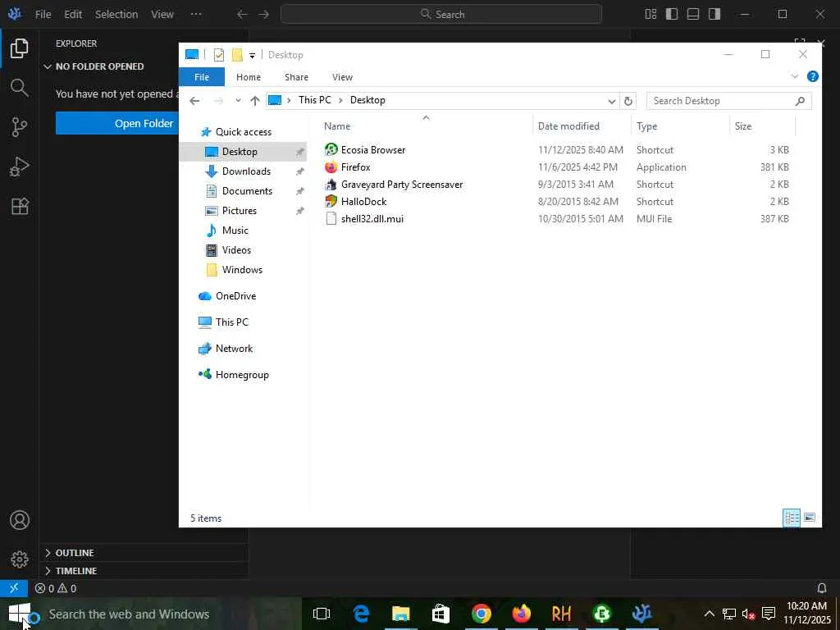Sort files by Size column
840x630 pixels.
tap(743, 126)
